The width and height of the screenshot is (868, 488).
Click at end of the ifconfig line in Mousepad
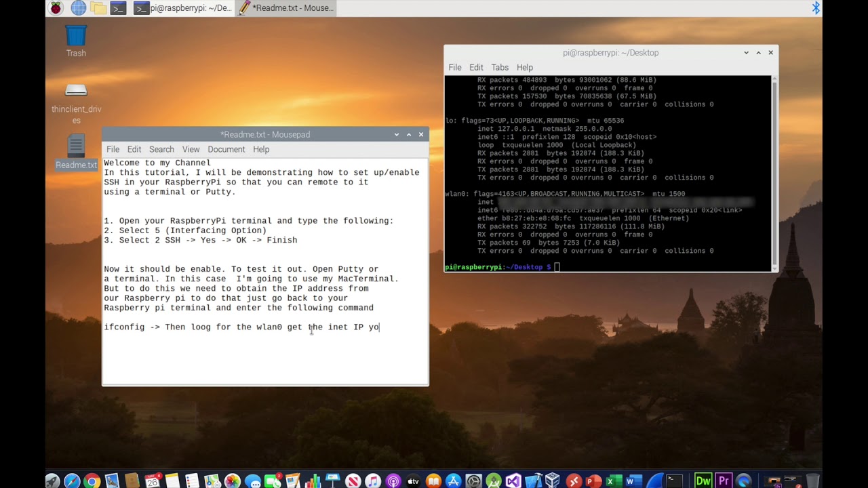(380, 327)
